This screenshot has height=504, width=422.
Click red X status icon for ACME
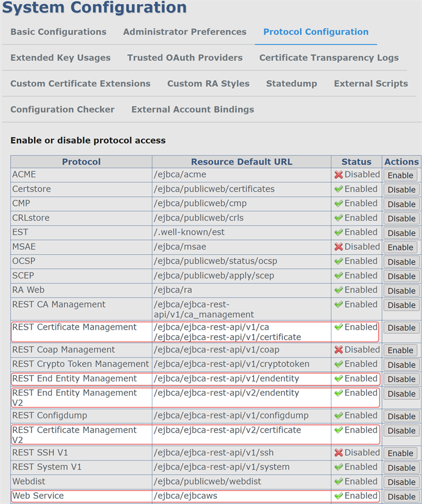tap(339, 175)
